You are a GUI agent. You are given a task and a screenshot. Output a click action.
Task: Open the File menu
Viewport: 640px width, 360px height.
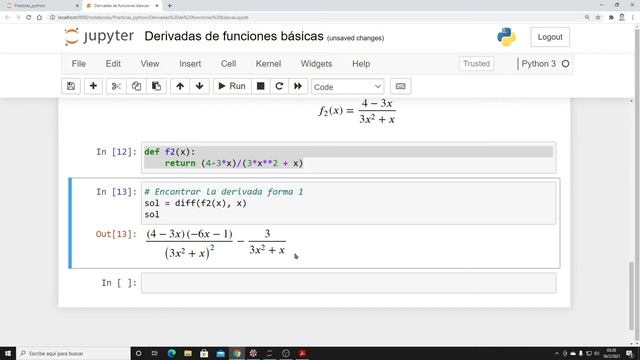tap(79, 64)
